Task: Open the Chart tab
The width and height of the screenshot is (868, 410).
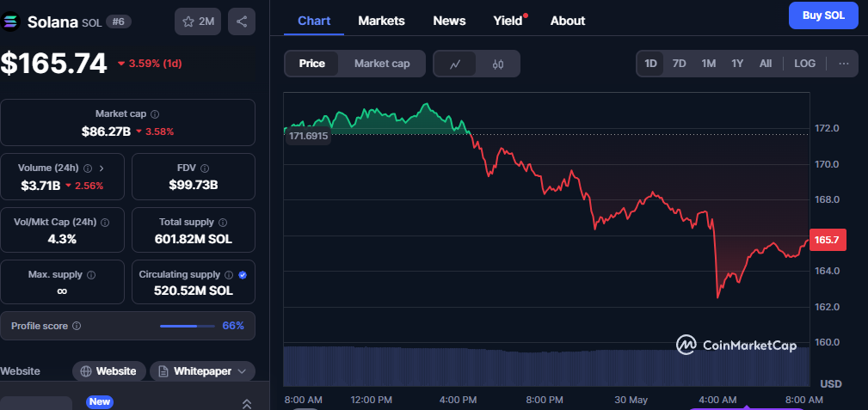Action: [x=314, y=21]
